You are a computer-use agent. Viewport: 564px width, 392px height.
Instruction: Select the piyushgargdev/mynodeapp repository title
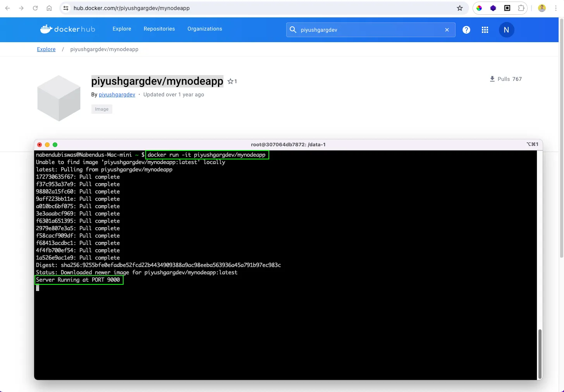[157, 81]
